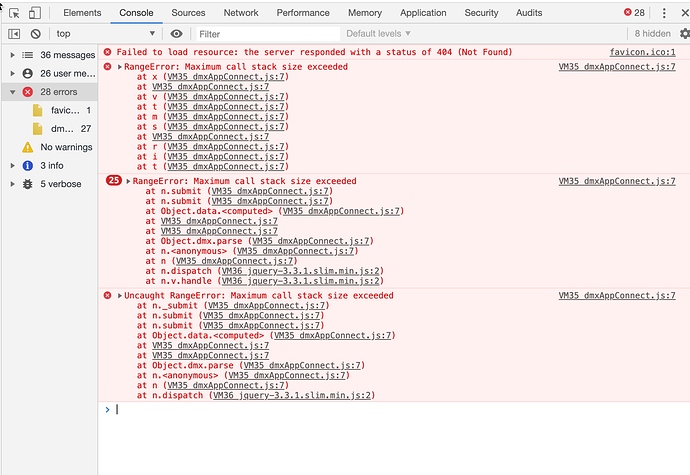Screen dimensions: 690x475
Task: Expand the 5 verbose group
Action: (11, 184)
